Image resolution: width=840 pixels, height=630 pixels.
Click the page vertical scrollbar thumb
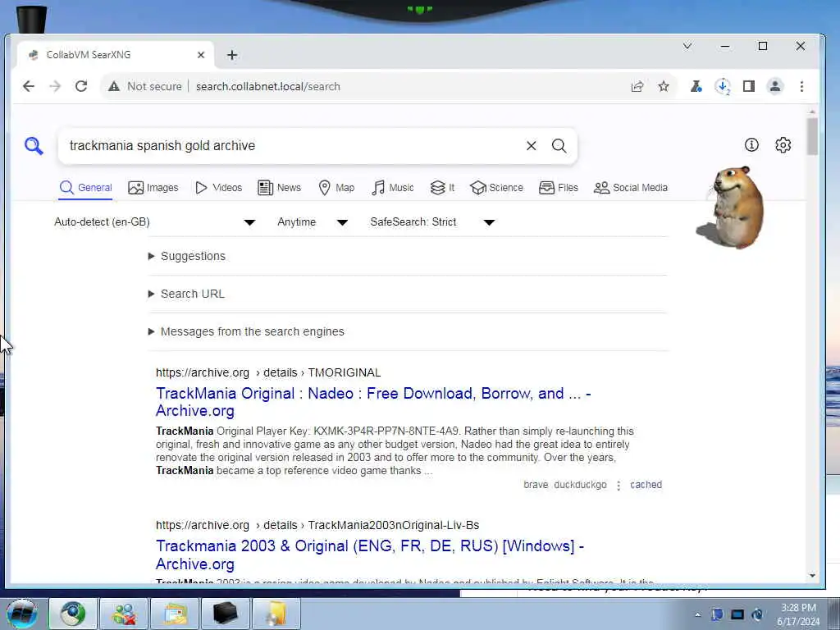point(812,136)
